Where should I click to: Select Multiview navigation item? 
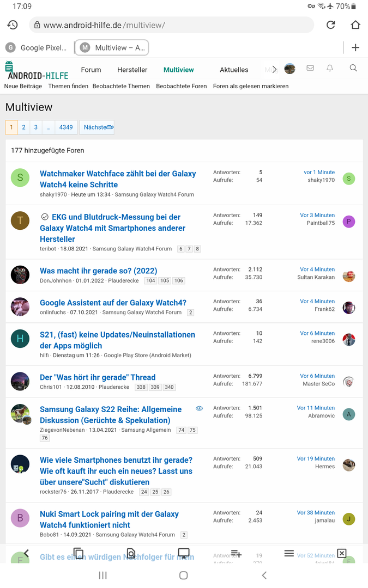coord(179,70)
